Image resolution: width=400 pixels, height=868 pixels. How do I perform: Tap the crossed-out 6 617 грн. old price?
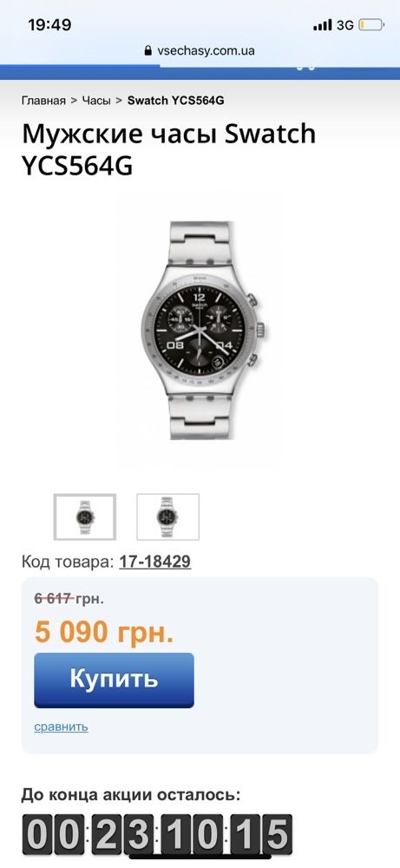tap(69, 598)
